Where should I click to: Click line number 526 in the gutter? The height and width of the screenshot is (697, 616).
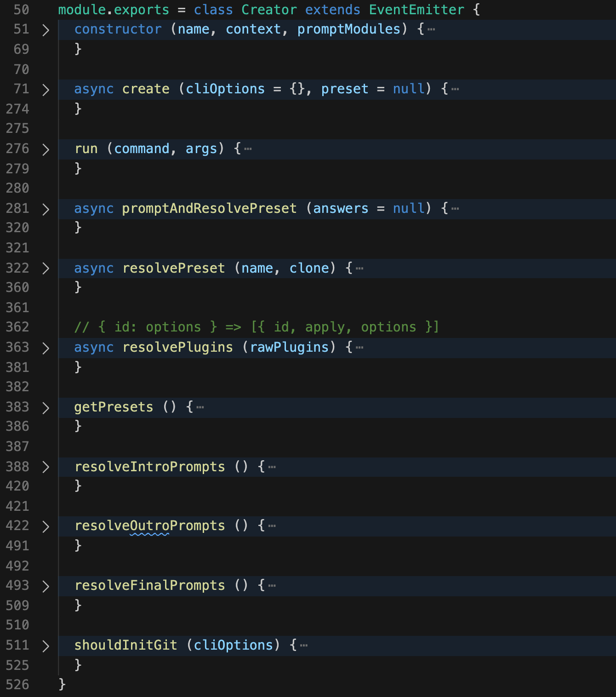point(17,685)
